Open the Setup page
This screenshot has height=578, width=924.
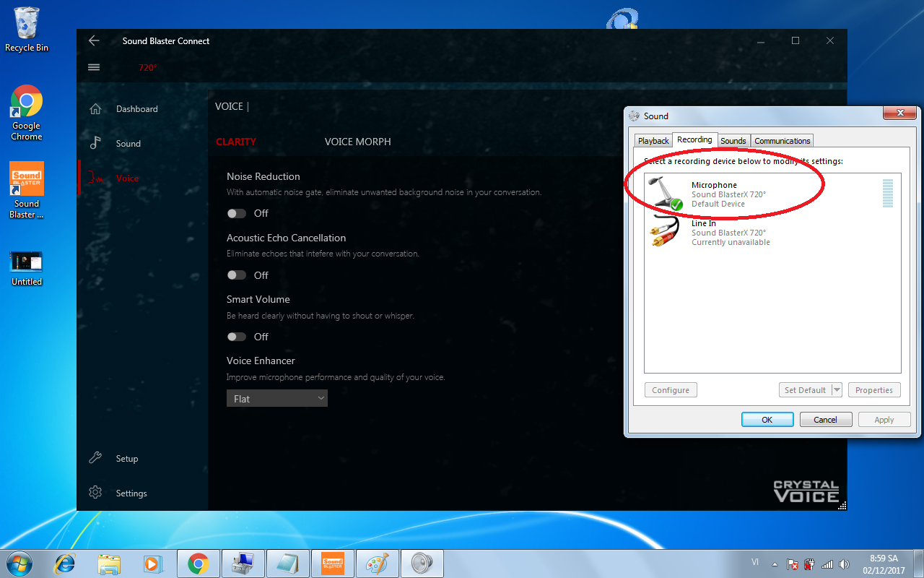[x=126, y=459]
